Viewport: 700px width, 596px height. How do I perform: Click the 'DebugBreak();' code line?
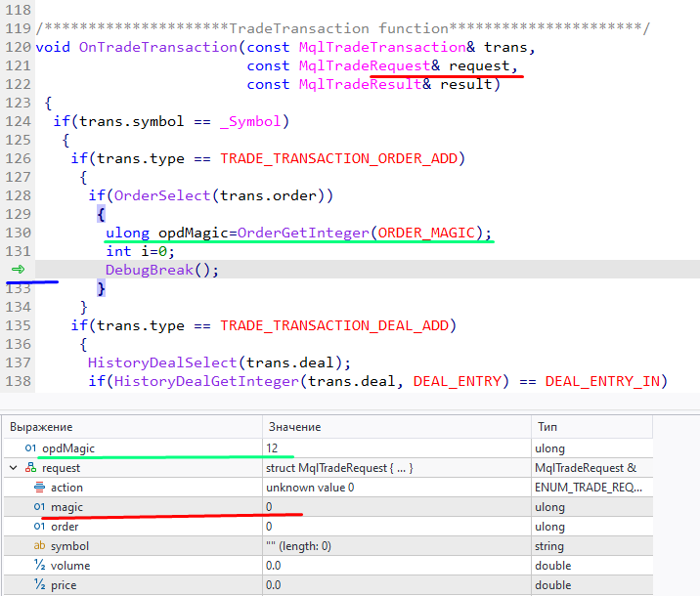tap(162, 270)
